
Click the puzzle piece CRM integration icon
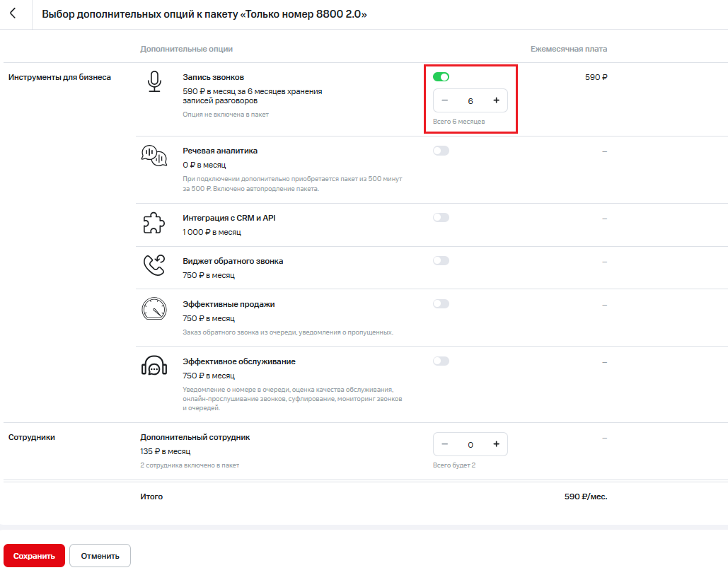click(154, 223)
